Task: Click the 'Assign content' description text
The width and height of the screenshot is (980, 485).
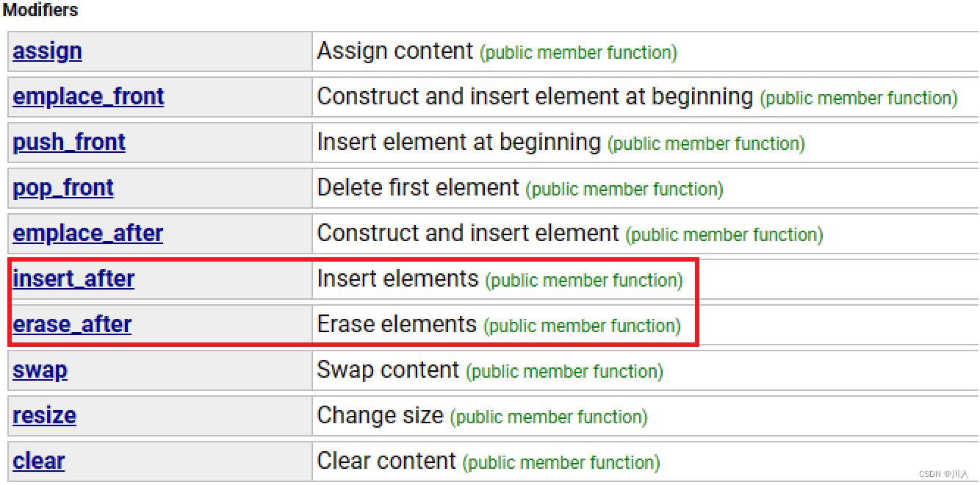Action: tap(395, 51)
